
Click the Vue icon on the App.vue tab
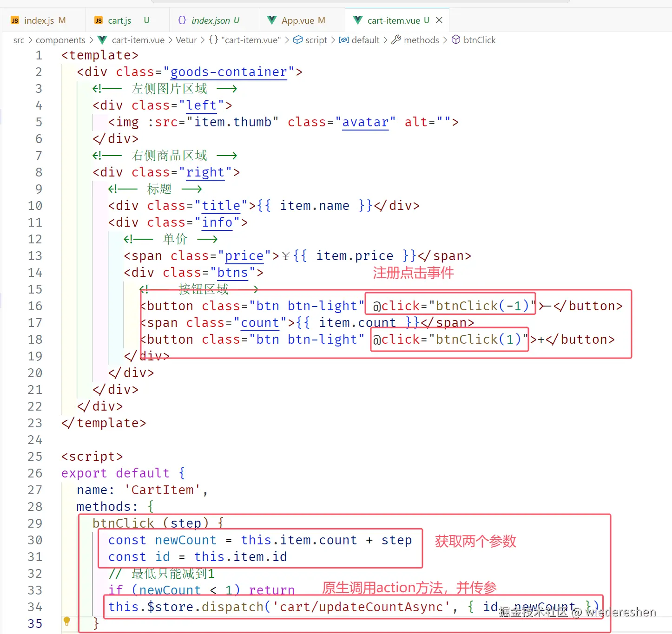(272, 20)
